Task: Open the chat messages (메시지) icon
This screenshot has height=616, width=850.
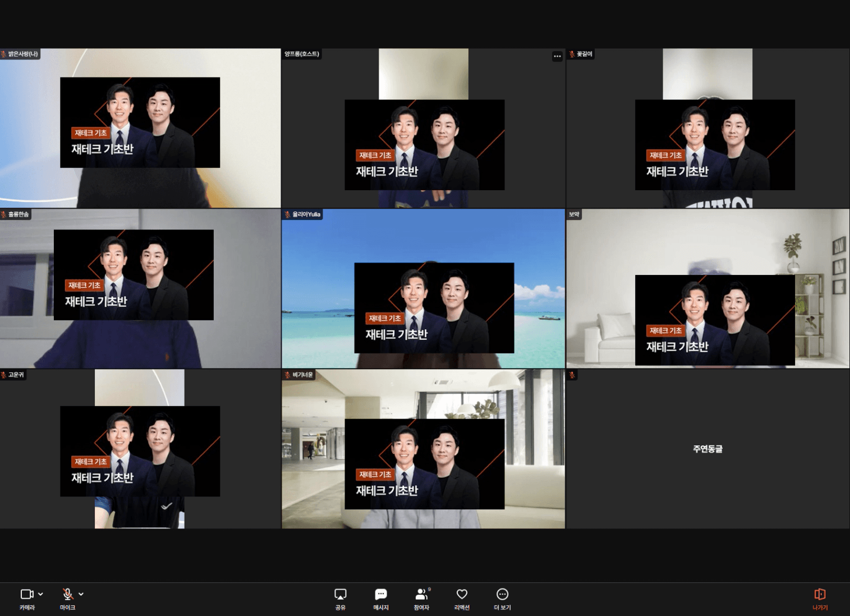Action: (381, 594)
